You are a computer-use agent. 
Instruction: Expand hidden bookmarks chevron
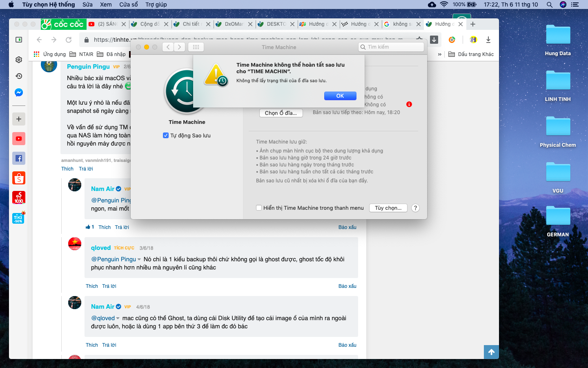(439, 54)
